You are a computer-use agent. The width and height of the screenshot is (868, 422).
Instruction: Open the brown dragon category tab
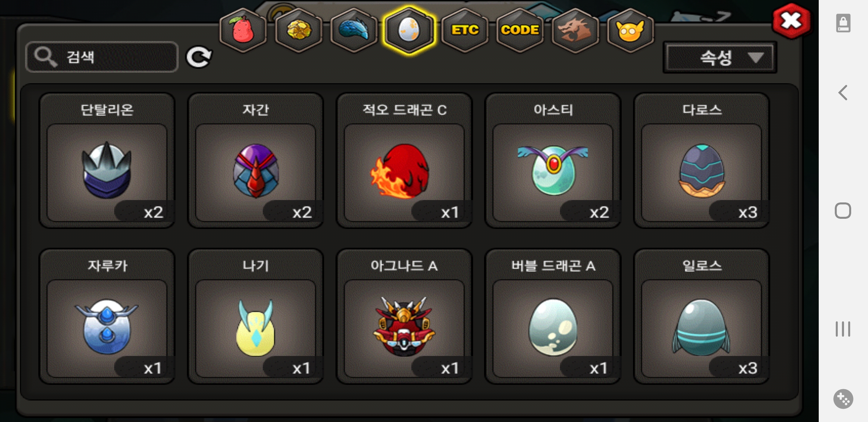[x=575, y=30]
